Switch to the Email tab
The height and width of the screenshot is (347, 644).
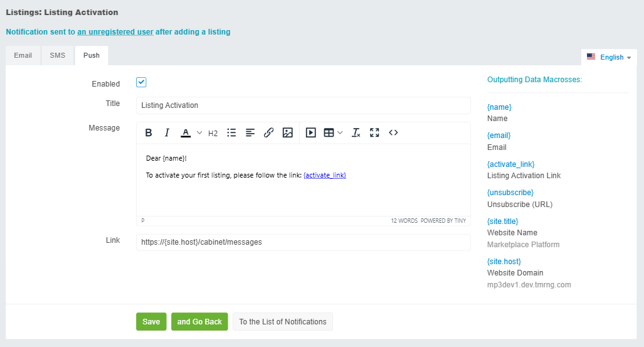point(23,55)
